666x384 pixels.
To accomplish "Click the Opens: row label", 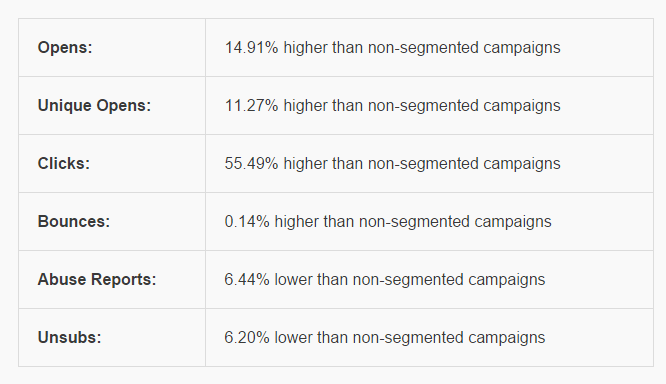I will pyautogui.click(x=65, y=47).
